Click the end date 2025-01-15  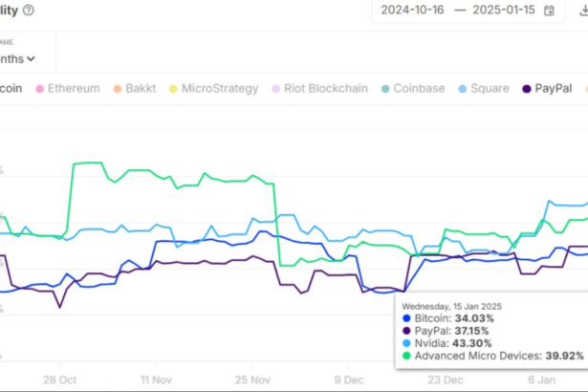(x=499, y=11)
